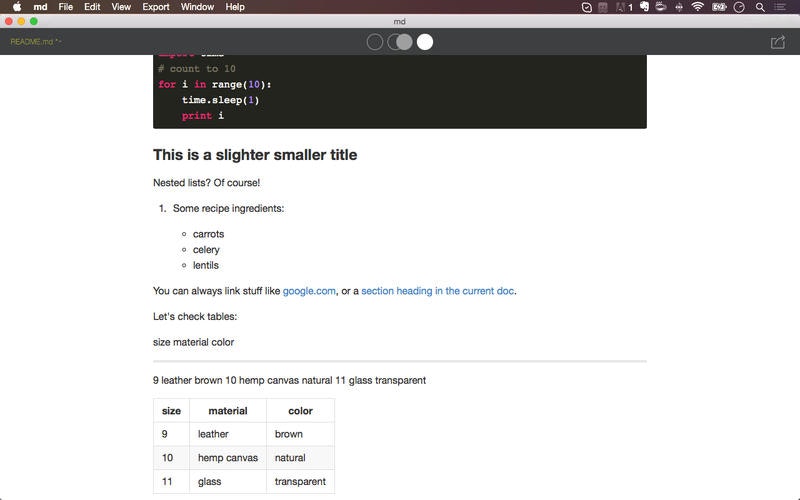This screenshot has height=500, width=800.
Task: Click the 'transparent' table cell
Action: pyautogui.click(x=301, y=481)
